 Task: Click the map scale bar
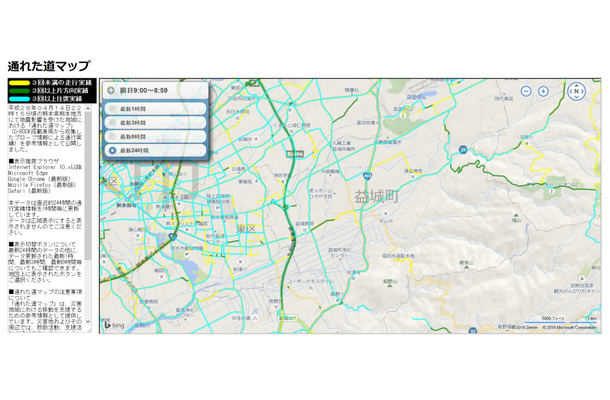(561, 321)
